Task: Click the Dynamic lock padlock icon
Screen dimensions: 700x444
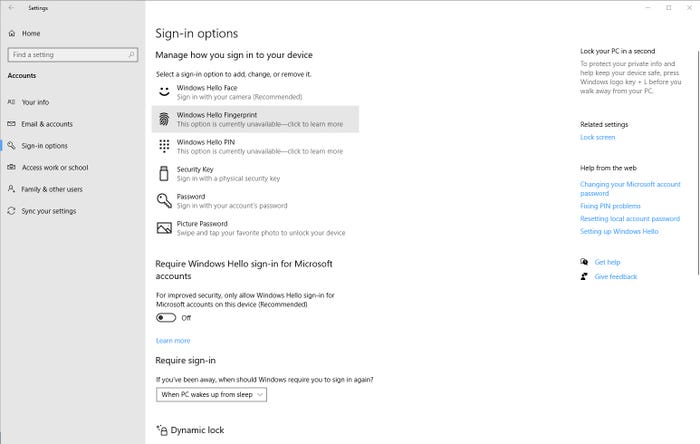Action: click(162, 430)
